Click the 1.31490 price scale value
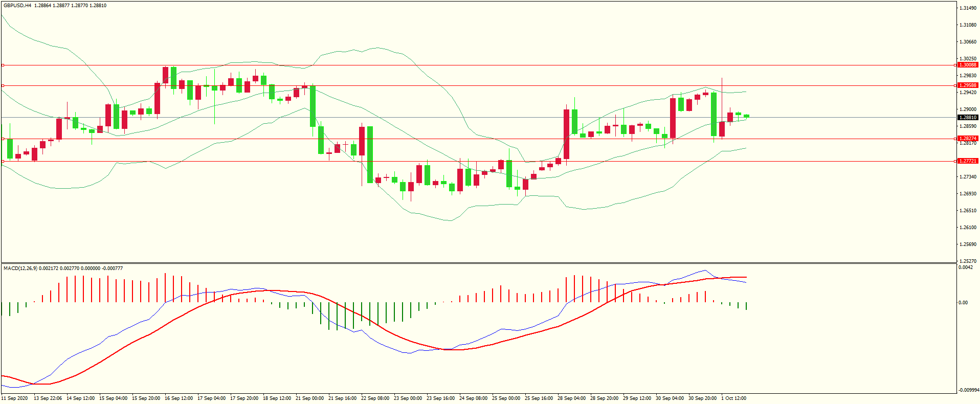Viewport: 980px width, 404px height. (967, 8)
